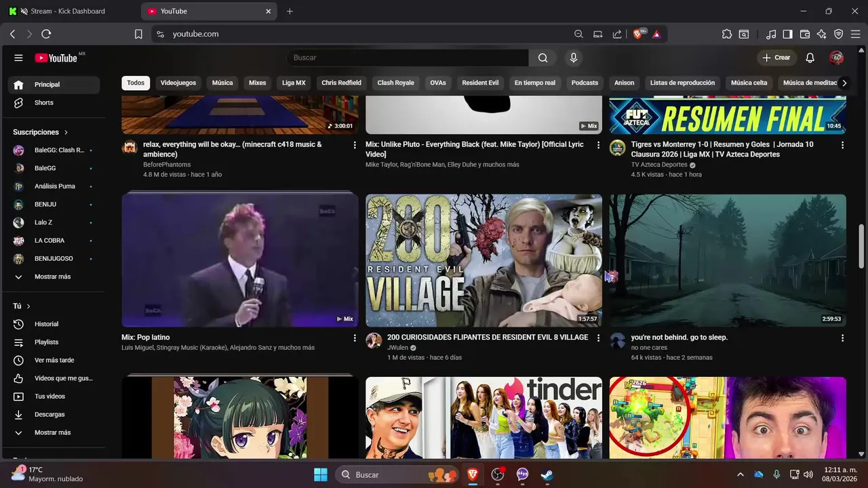Viewport: 868px width, 488px height.
Task: Open YouTube notifications bell
Action: tap(810, 58)
